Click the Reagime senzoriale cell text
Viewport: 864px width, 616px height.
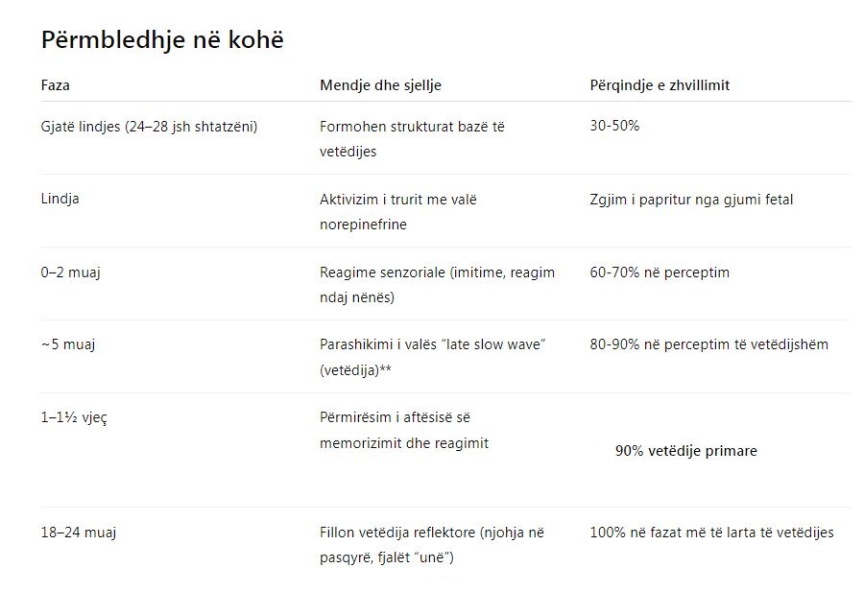coord(437,285)
